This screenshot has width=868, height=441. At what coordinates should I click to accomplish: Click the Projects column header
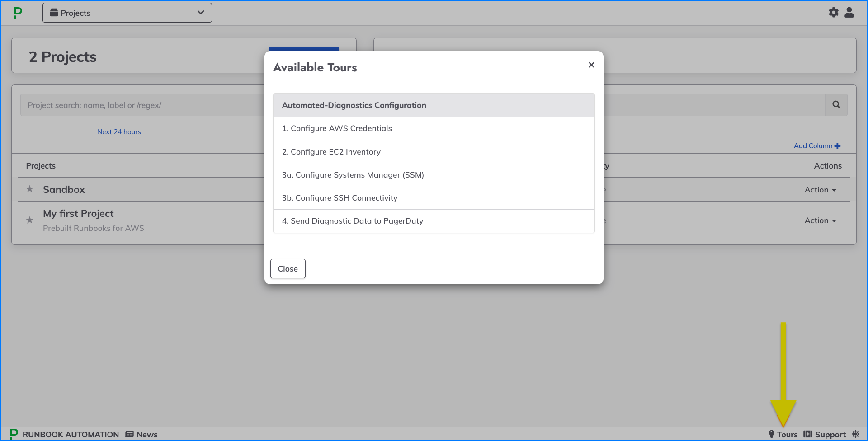[x=41, y=166]
